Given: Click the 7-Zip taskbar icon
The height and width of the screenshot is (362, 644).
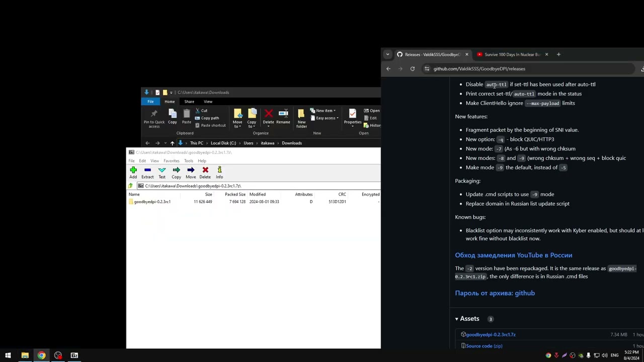Looking at the screenshot, I should 74,355.
